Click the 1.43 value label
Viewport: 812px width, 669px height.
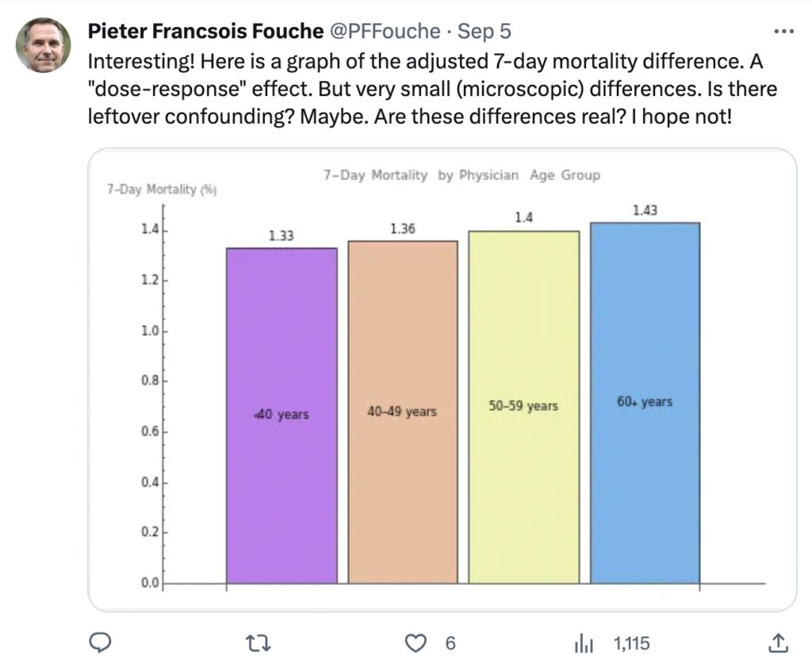(645, 210)
